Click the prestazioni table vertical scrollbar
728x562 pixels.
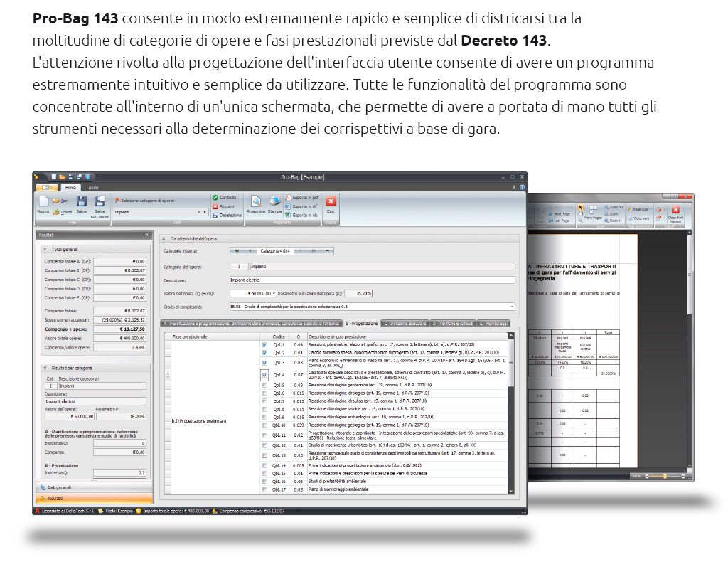click(511, 413)
